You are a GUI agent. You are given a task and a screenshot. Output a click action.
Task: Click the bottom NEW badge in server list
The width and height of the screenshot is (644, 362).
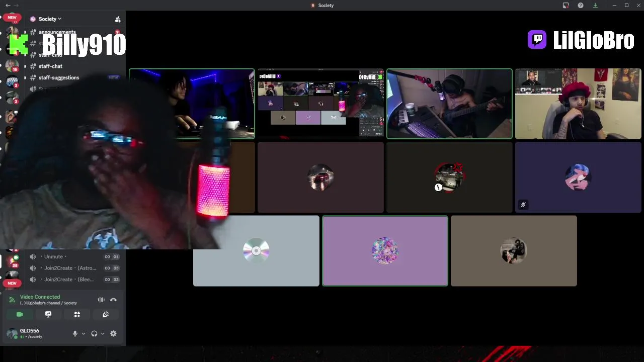[x=12, y=283]
